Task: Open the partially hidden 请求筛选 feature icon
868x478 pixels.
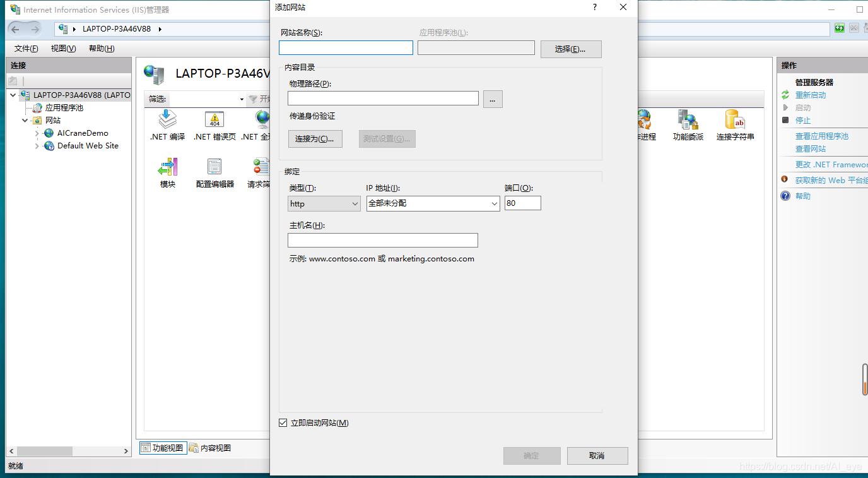Action: pyautogui.click(x=259, y=173)
